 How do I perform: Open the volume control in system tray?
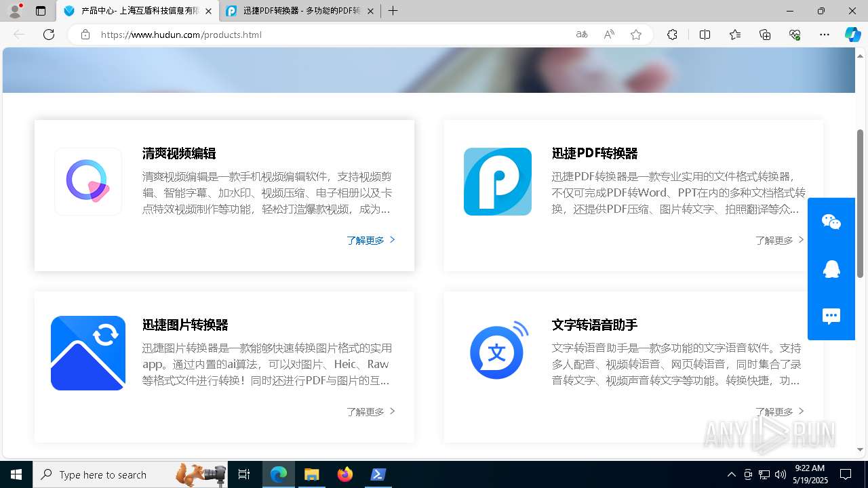(781, 474)
